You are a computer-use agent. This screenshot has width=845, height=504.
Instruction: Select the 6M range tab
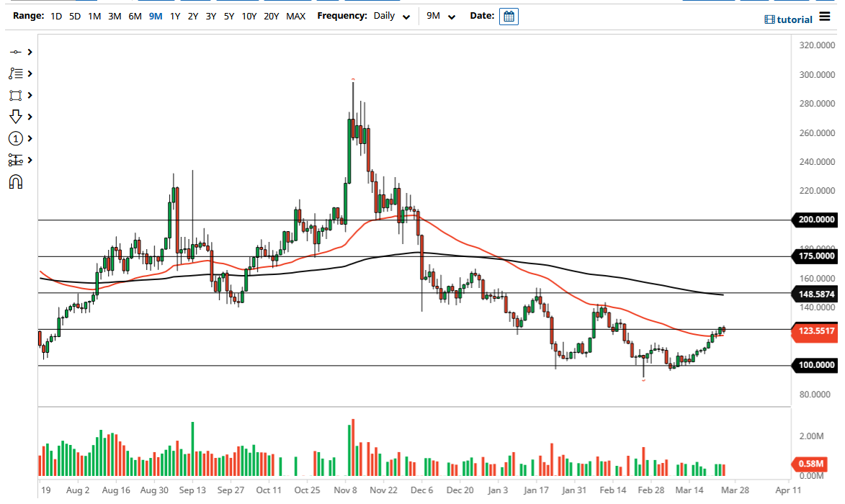coord(133,14)
